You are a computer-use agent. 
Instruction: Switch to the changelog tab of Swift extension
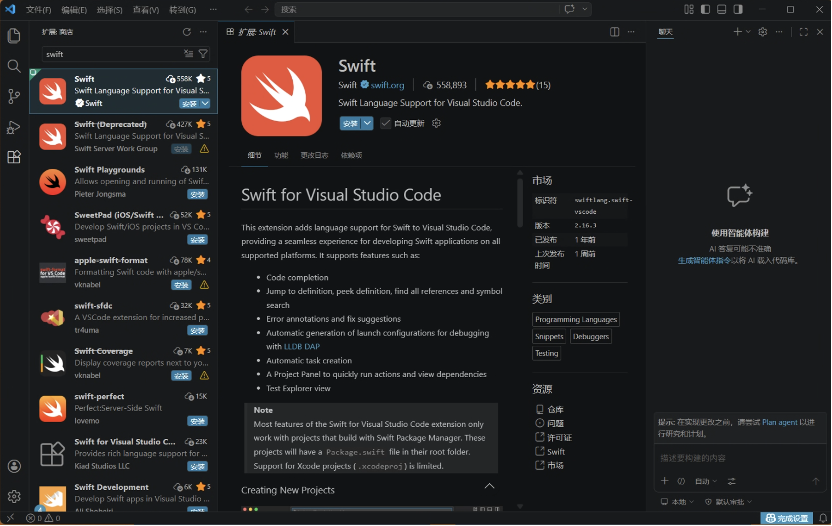coord(314,155)
